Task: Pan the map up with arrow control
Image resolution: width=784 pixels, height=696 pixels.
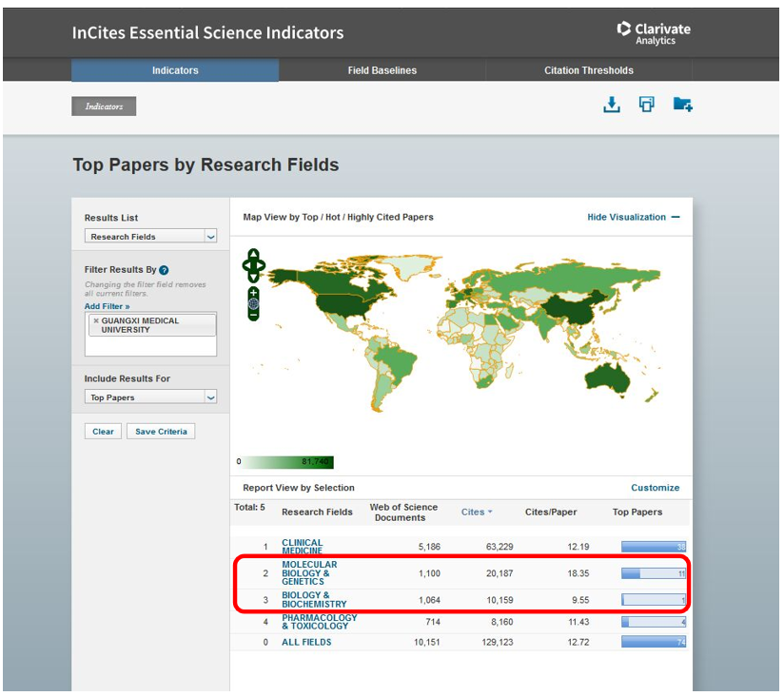Action: (x=254, y=254)
